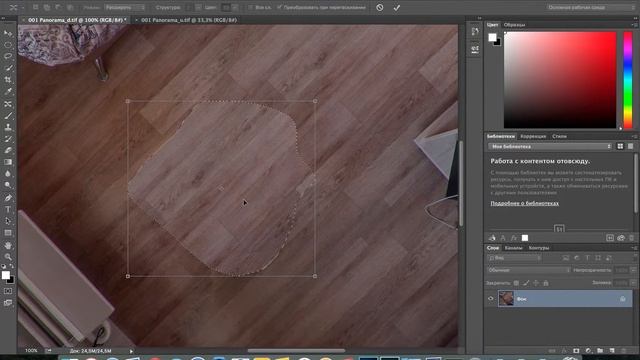Open the layer blend mode dropdown

(x=529, y=270)
